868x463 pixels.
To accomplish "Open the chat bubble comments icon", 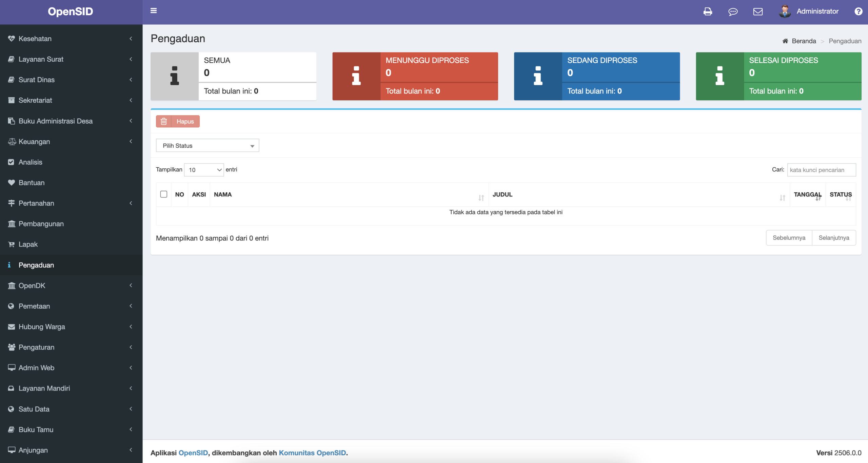I will pos(733,12).
